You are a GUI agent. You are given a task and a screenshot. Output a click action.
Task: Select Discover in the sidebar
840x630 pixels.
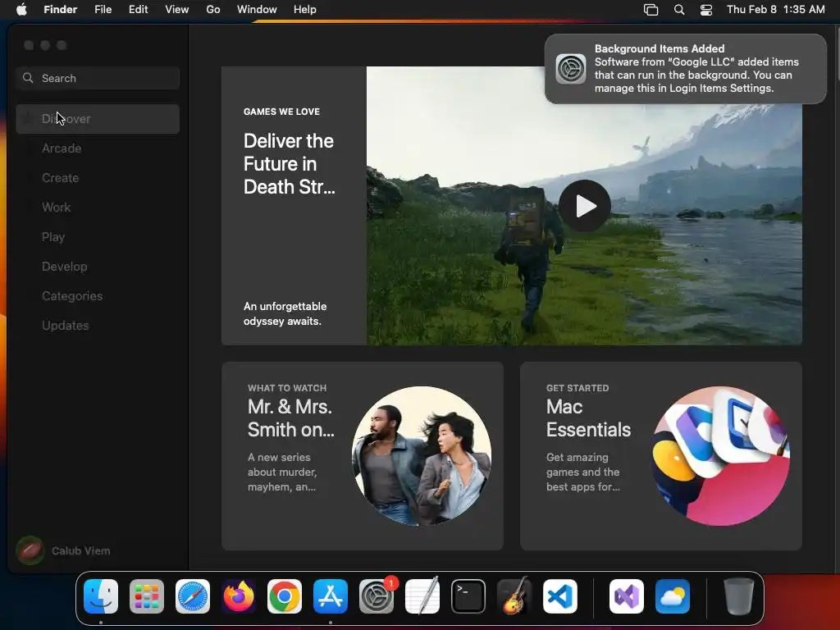(x=98, y=119)
